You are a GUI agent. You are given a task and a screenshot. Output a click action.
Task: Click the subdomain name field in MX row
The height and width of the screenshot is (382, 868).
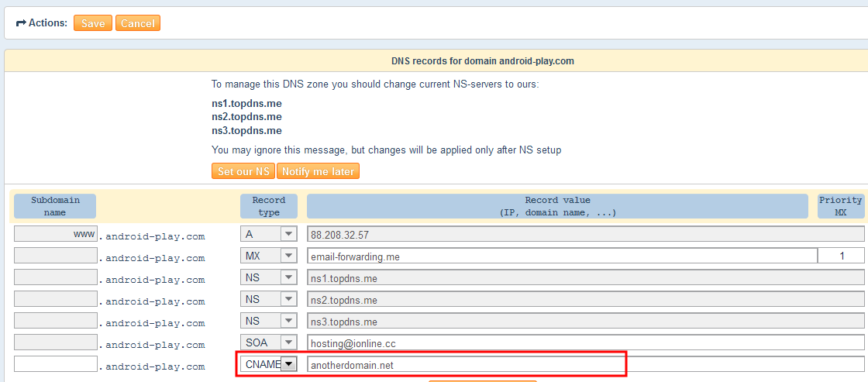55,256
